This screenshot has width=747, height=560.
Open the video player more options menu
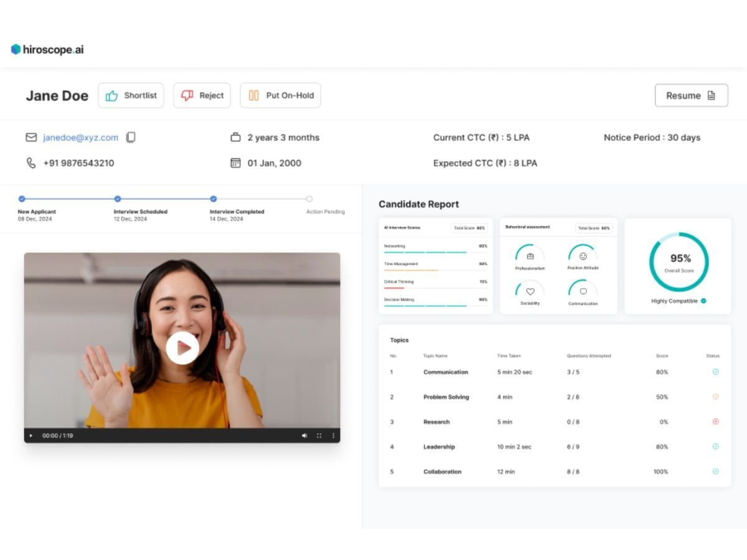pyautogui.click(x=333, y=436)
